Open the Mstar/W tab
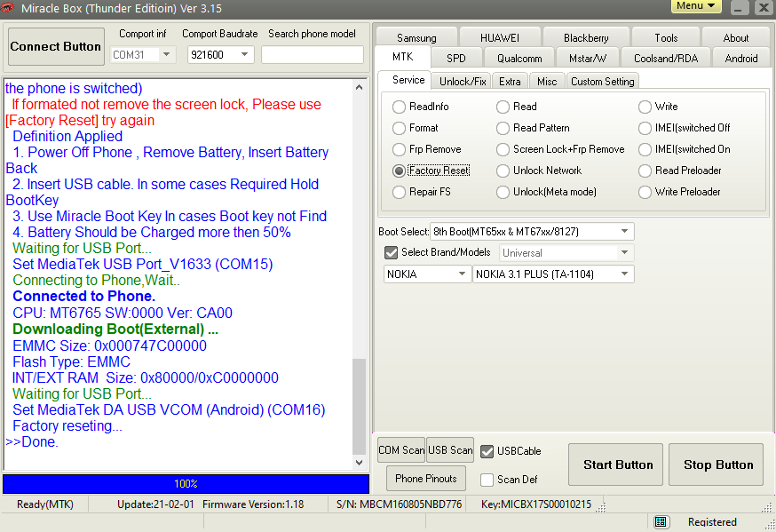The height and width of the screenshot is (532, 776). coord(588,59)
